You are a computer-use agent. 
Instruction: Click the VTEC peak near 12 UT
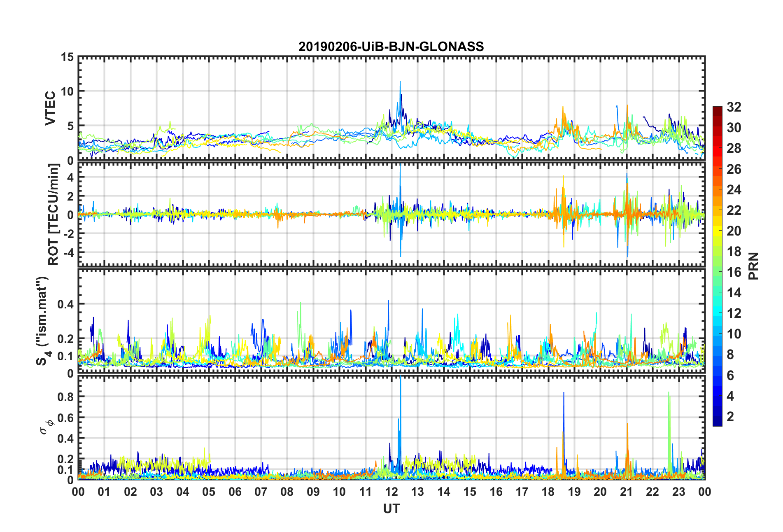coord(400,82)
